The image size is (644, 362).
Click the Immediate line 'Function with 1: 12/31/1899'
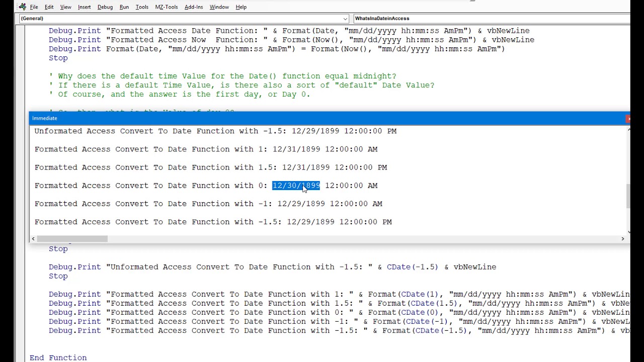tap(206, 149)
